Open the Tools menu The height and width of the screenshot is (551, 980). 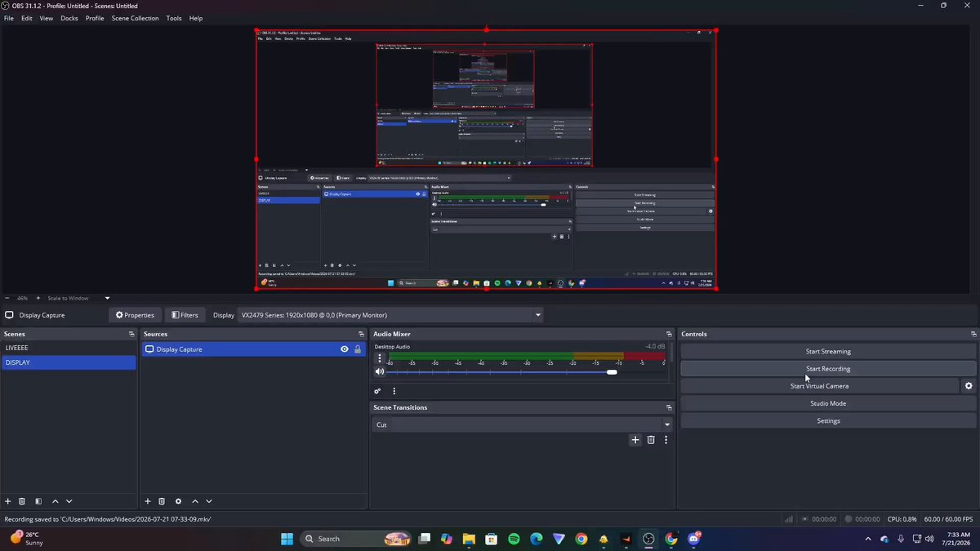174,18
